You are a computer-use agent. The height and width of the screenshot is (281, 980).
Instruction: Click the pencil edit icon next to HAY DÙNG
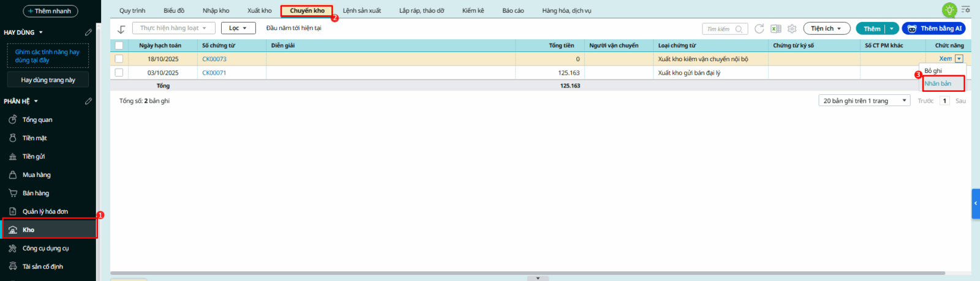[x=88, y=32]
